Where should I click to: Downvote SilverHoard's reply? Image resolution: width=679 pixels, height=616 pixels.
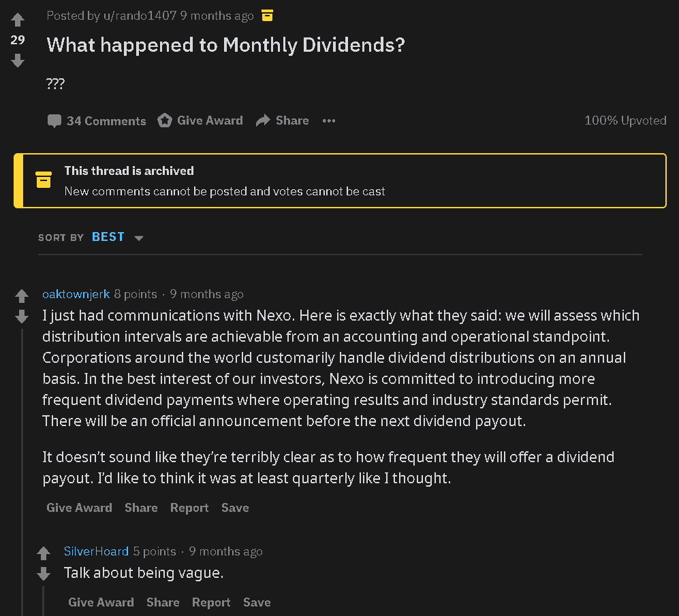tap(44, 574)
